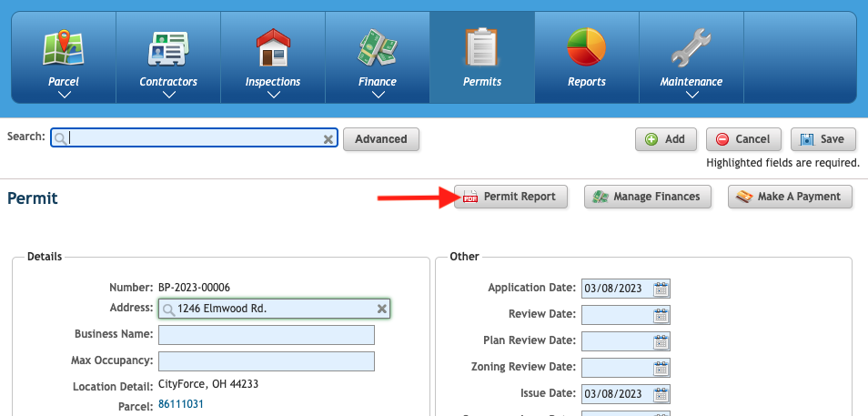This screenshot has width=868, height=416.
Task: Open calendar for Plan Review Date
Action: point(661,341)
